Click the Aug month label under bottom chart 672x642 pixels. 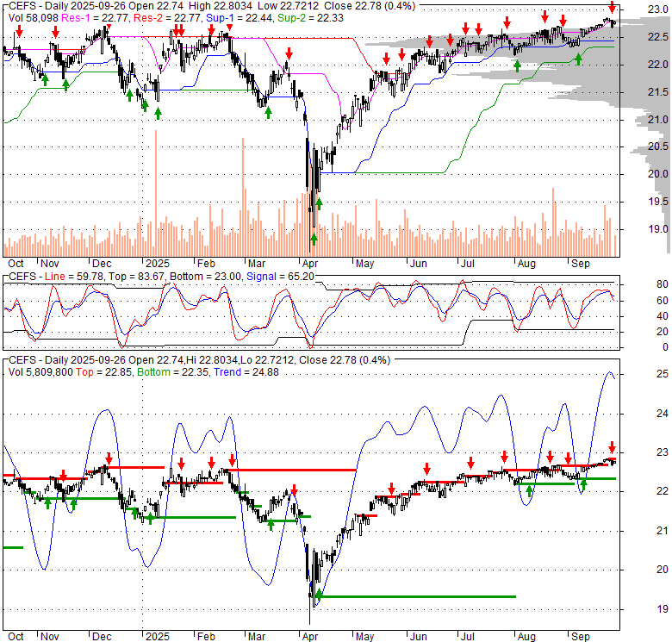(526, 637)
